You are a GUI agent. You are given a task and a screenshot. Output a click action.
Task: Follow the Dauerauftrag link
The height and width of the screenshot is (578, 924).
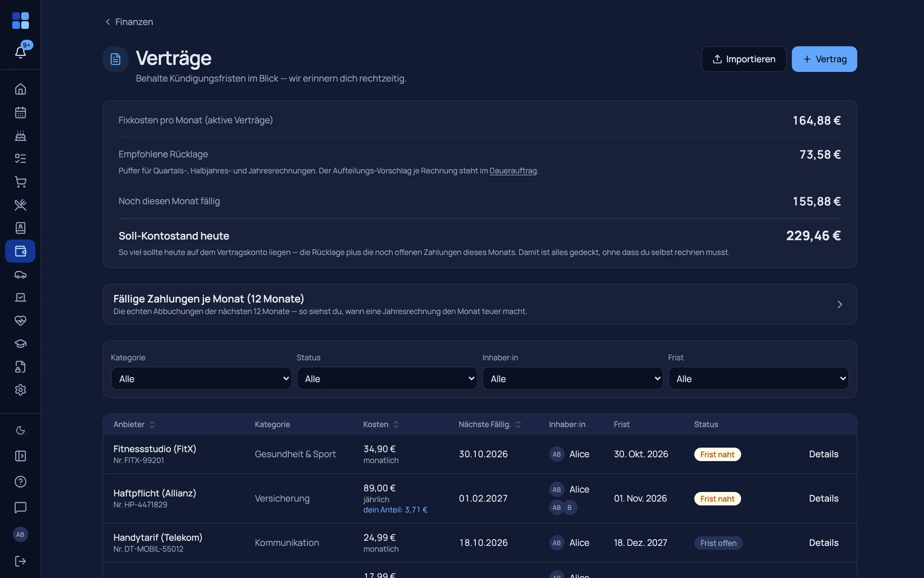(x=513, y=171)
